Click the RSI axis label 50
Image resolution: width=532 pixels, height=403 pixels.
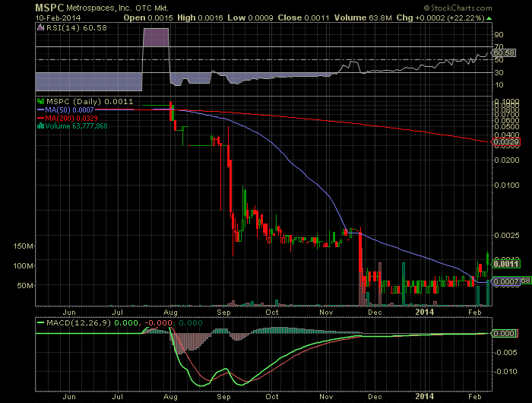point(499,60)
